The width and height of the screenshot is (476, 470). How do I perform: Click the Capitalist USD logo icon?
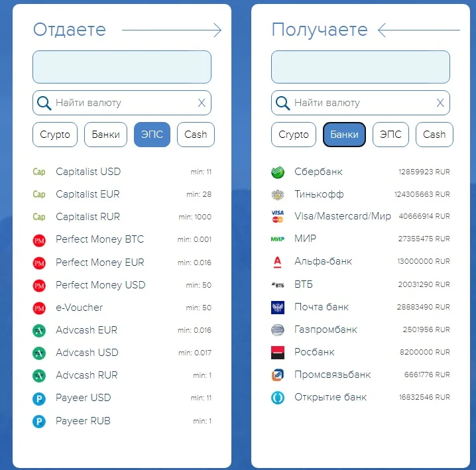point(39,172)
